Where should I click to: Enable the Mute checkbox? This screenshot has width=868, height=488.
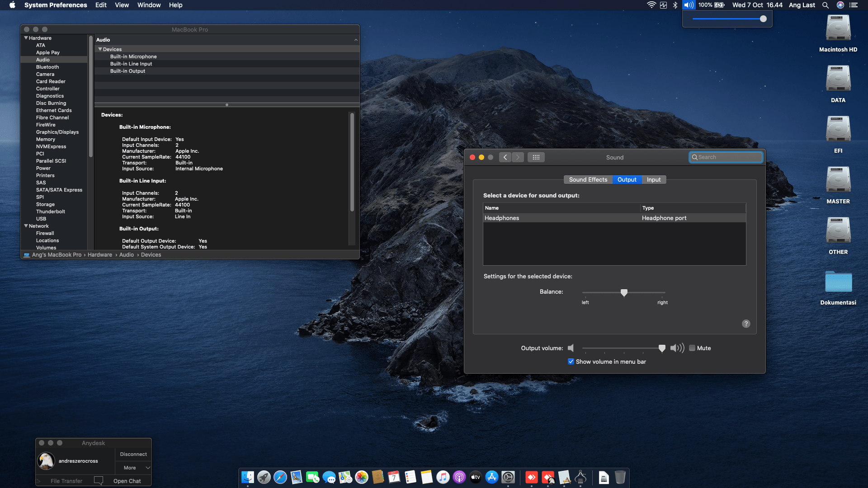click(692, 348)
